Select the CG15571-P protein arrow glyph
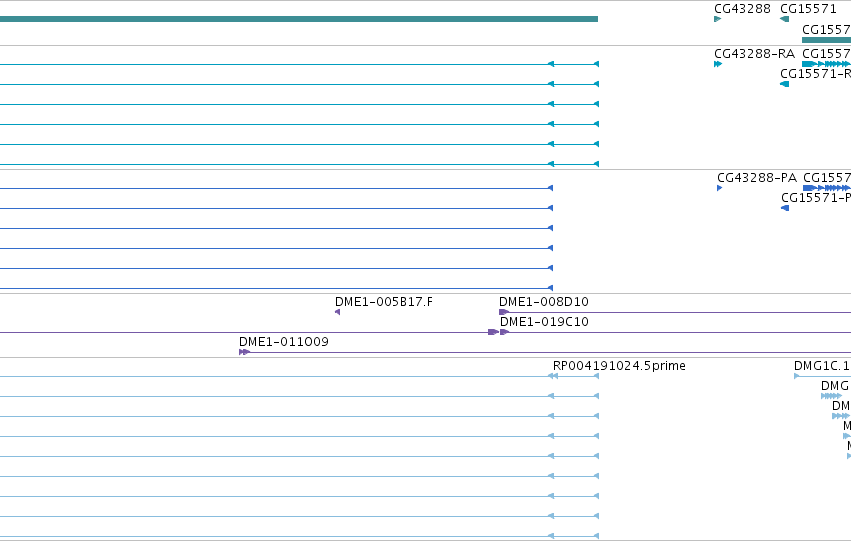The height and width of the screenshot is (541, 851). (785, 208)
